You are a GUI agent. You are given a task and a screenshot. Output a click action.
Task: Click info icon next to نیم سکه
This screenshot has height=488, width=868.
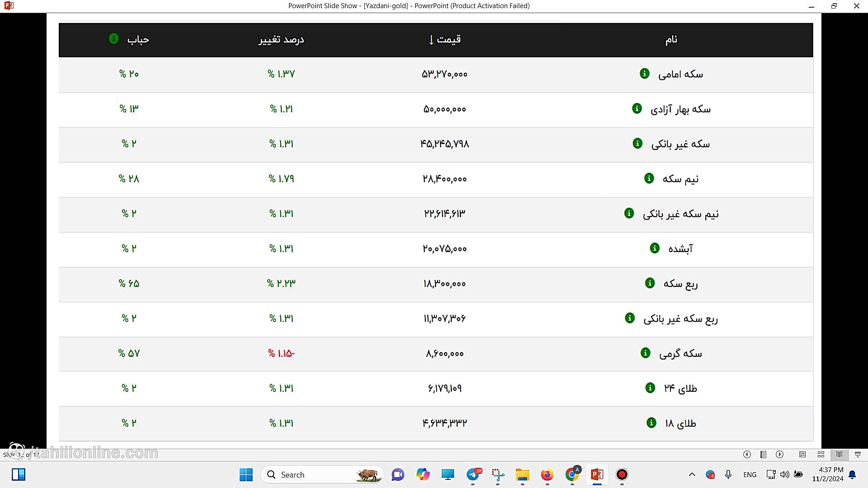pos(649,178)
